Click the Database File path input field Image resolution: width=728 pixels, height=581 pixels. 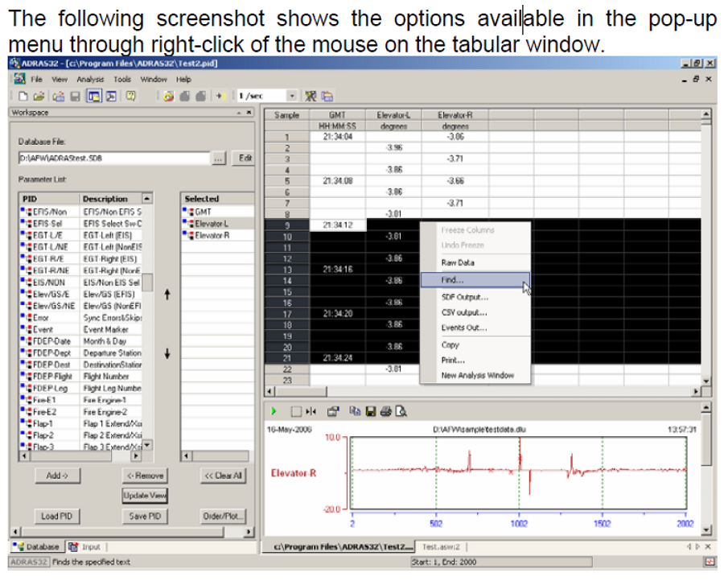[114, 159]
